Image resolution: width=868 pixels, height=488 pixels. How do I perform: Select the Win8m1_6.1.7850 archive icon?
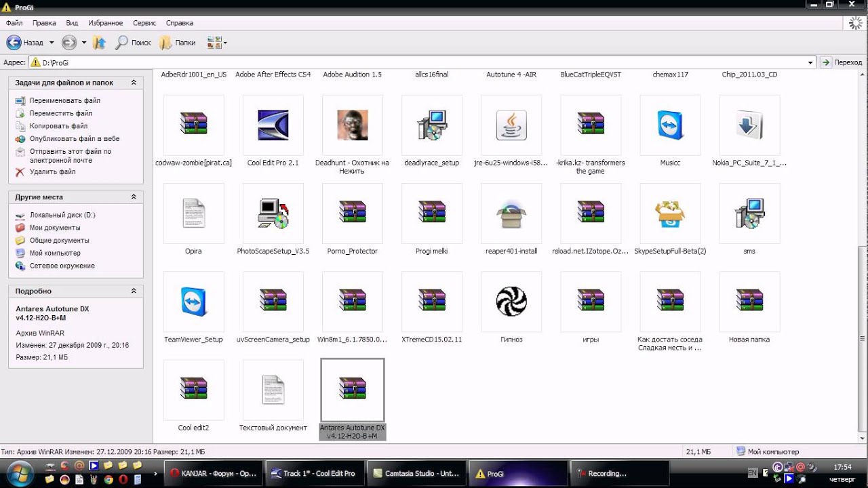coord(353,302)
